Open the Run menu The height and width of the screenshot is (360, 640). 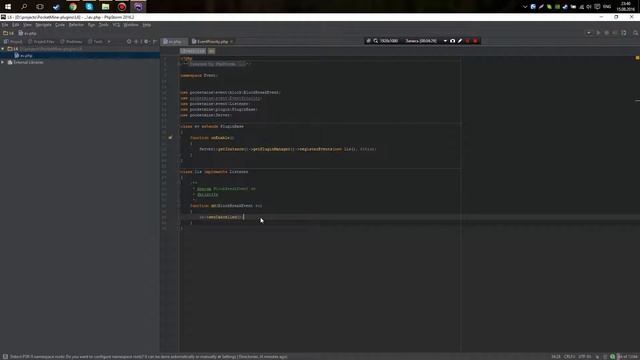pyautogui.click(x=91, y=25)
